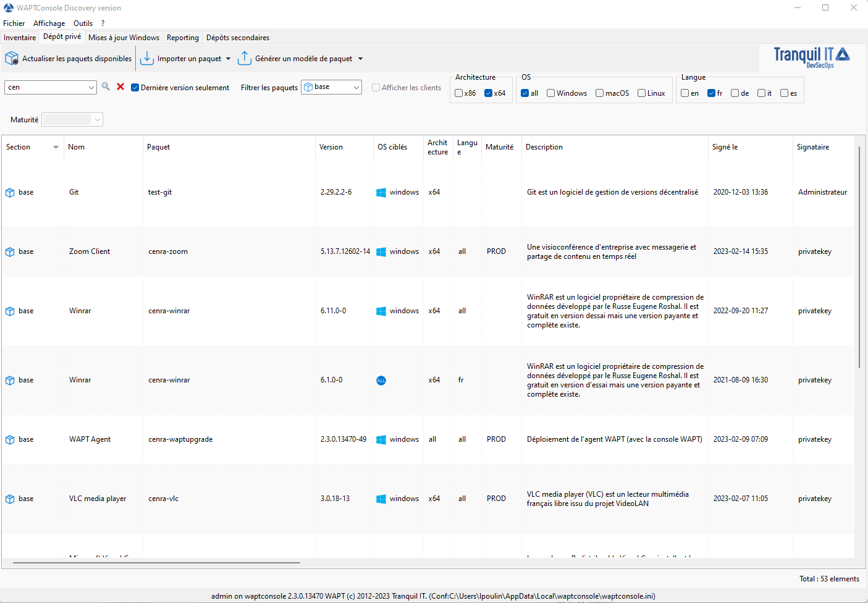Click Windows logo in VLC media player row

coord(381,499)
